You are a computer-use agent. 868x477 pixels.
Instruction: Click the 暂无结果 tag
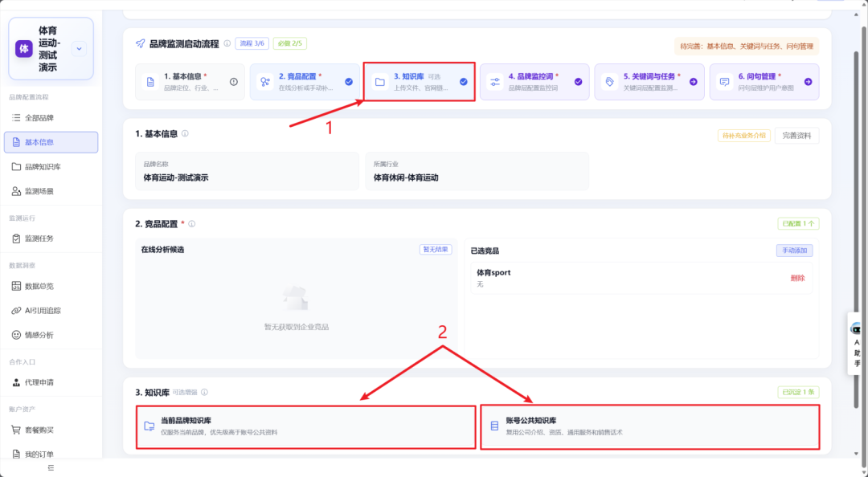point(436,250)
